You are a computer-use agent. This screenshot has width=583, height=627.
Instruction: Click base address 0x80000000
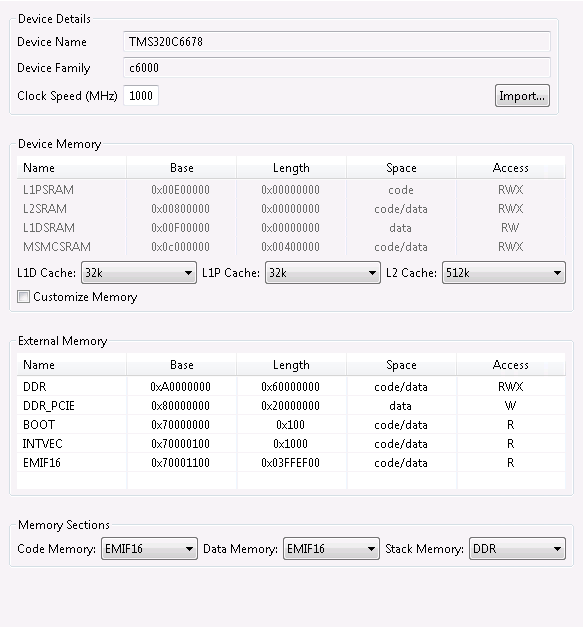180,406
